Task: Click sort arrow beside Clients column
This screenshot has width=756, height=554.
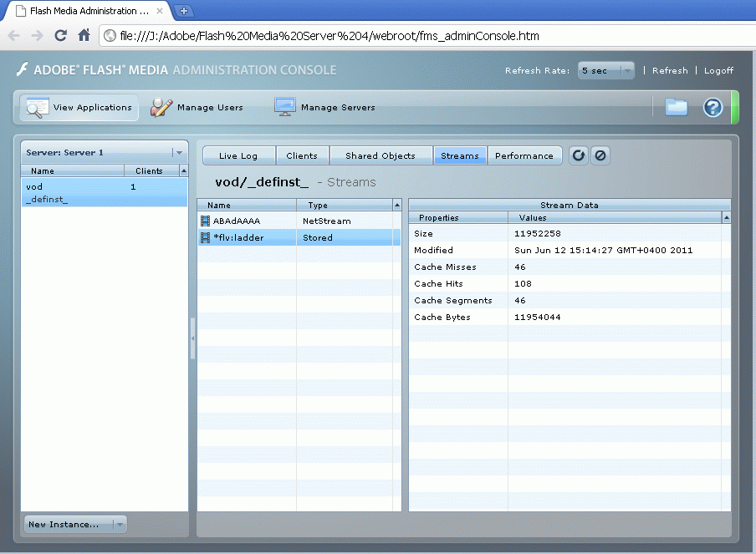Action: click(184, 170)
